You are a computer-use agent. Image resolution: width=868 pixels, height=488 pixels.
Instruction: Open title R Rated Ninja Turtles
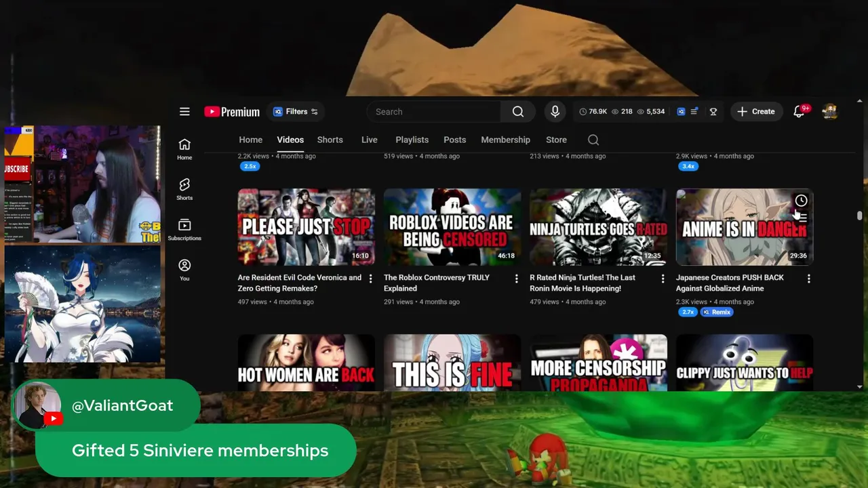pyautogui.click(x=583, y=283)
